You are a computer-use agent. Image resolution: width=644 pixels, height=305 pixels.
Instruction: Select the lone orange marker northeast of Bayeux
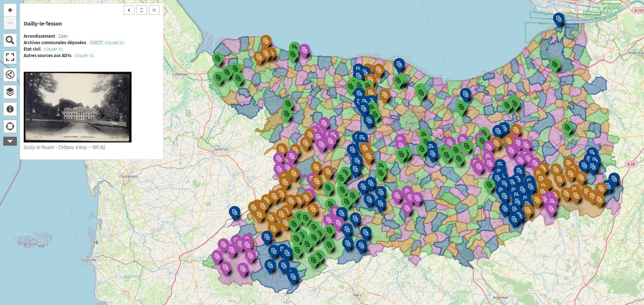click(385, 96)
